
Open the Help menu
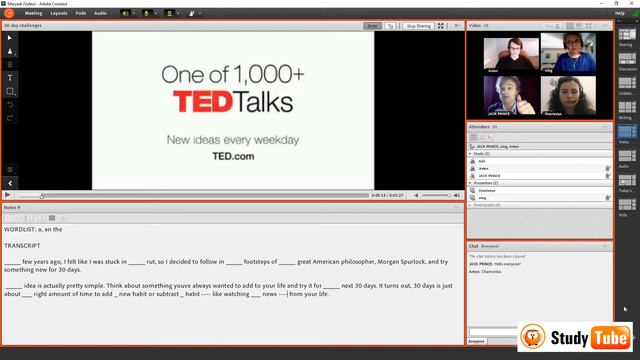coord(620,13)
